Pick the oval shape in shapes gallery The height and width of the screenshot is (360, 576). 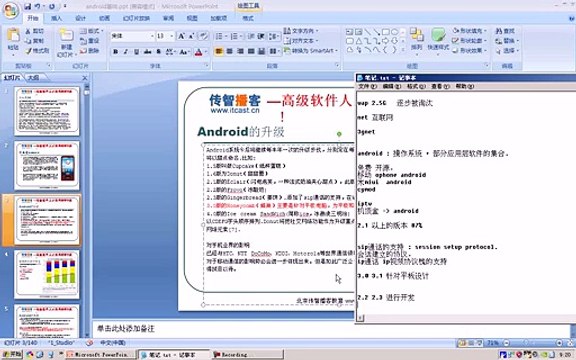pyautogui.click(x=395, y=32)
